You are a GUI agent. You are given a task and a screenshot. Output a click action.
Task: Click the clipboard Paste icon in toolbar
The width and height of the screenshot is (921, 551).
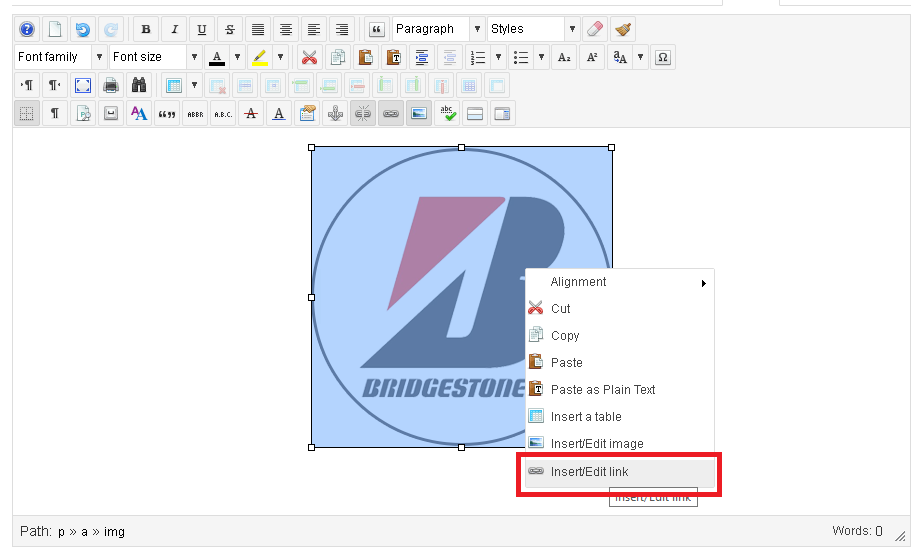[365, 57]
